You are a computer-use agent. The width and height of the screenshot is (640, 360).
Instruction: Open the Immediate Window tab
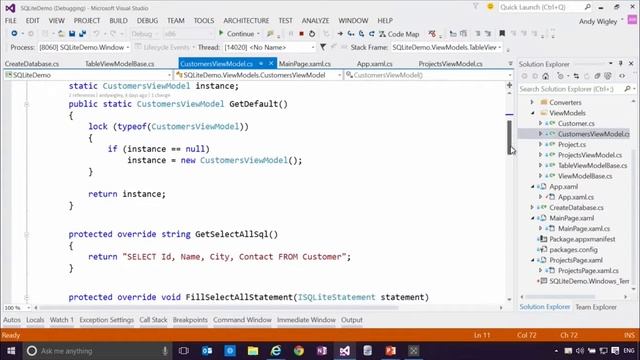tap(306, 320)
